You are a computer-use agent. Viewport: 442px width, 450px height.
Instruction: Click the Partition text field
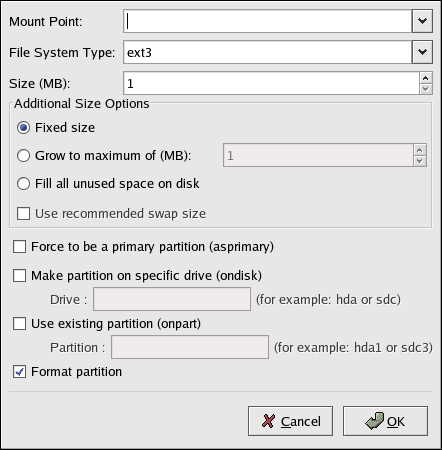tap(190, 347)
